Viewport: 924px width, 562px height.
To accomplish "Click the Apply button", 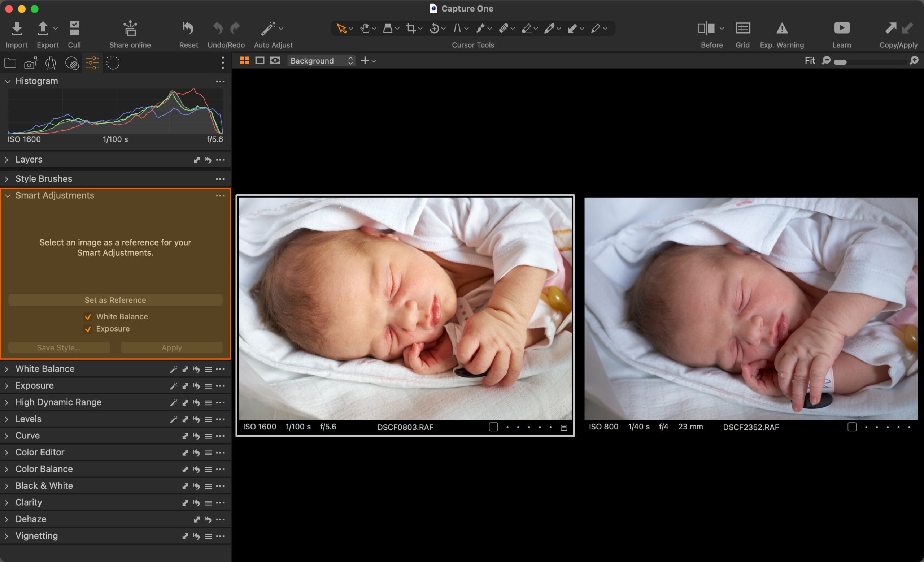I will click(170, 347).
